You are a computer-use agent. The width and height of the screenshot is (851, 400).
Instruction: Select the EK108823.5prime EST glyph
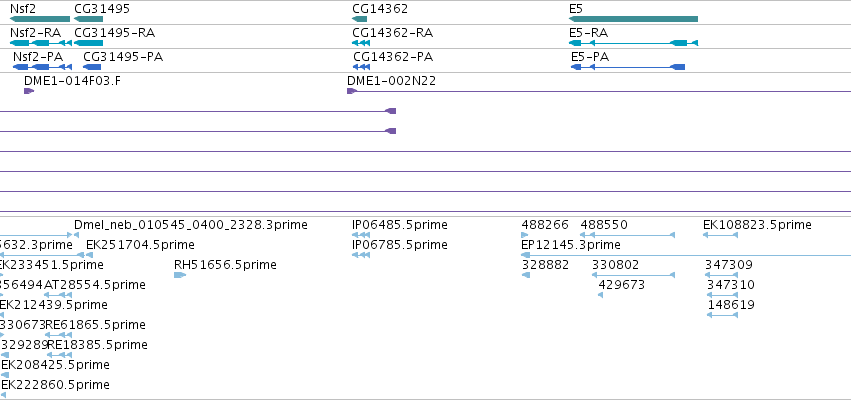(720, 234)
